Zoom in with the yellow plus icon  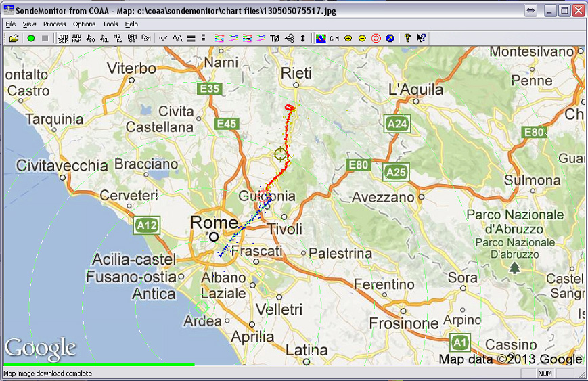coord(348,39)
